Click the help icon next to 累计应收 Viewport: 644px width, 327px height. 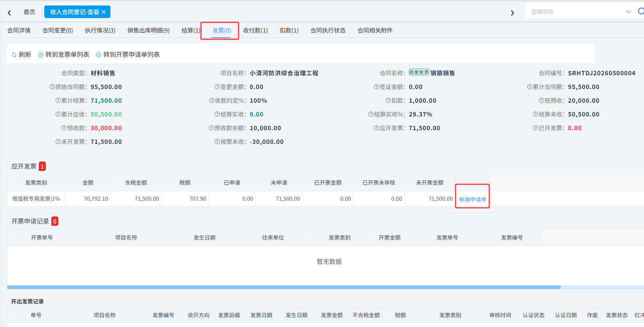(58, 114)
